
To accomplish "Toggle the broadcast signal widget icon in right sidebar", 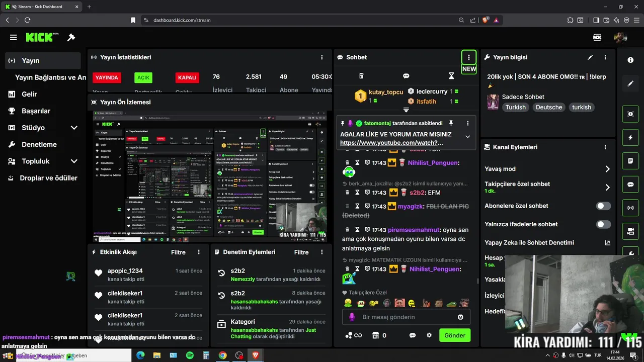I will tap(630, 208).
